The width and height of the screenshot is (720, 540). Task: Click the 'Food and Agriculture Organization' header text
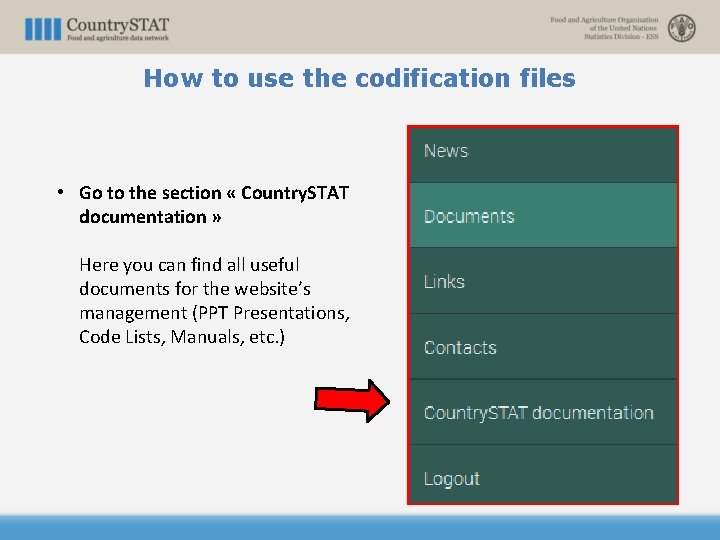604,20
